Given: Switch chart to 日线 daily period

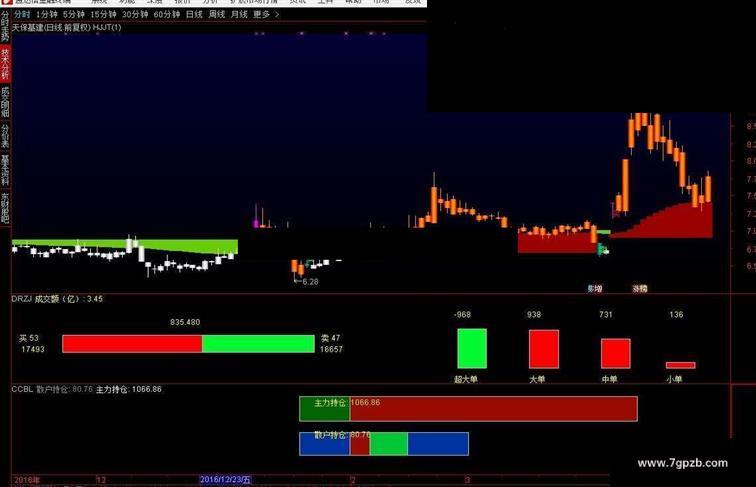Looking at the screenshot, I should pos(194,14).
